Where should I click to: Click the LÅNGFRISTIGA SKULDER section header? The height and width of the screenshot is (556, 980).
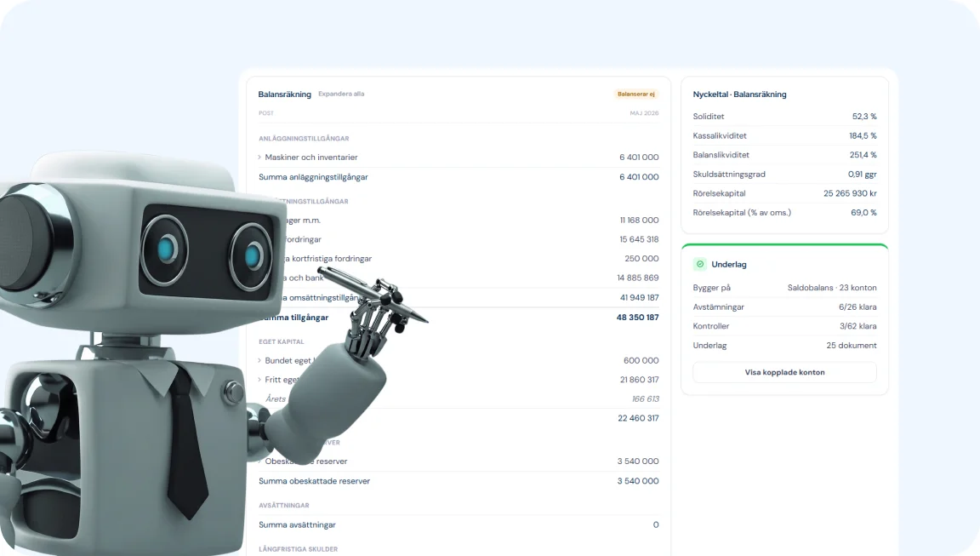[x=298, y=549]
